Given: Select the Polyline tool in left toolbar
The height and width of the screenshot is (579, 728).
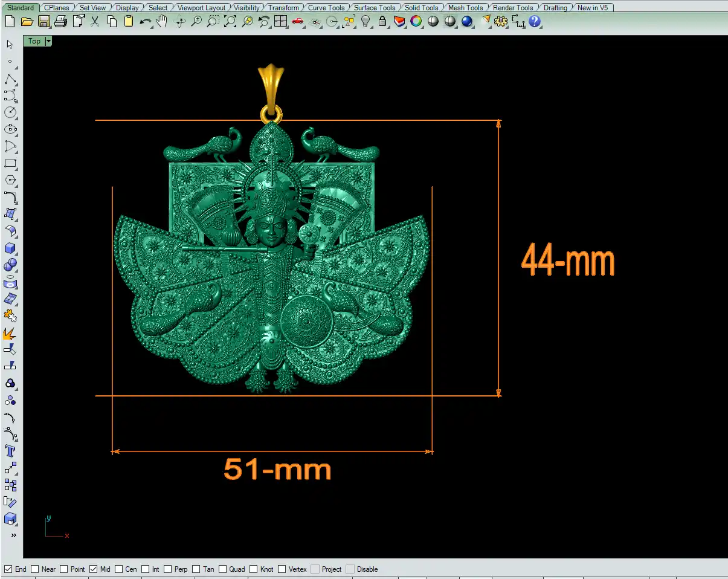Looking at the screenshot, I should pos(10,79).
